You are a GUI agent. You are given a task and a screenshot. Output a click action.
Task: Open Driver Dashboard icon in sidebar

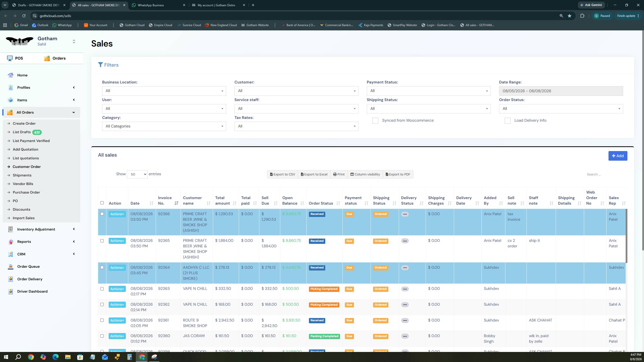(x=10, y=291)
